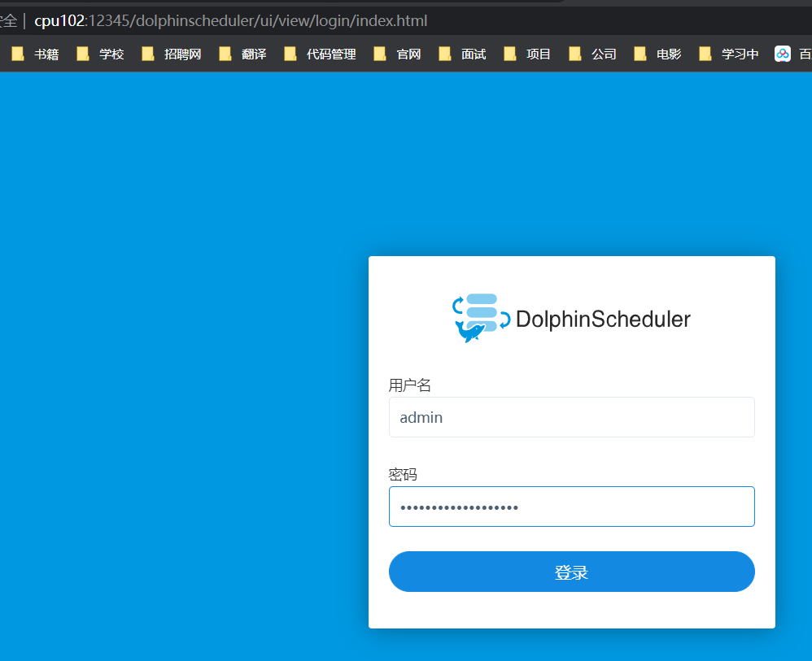Open the 官网 bookmark folder
The height and width of the screenshot is (661, 812).
point(397,54)
